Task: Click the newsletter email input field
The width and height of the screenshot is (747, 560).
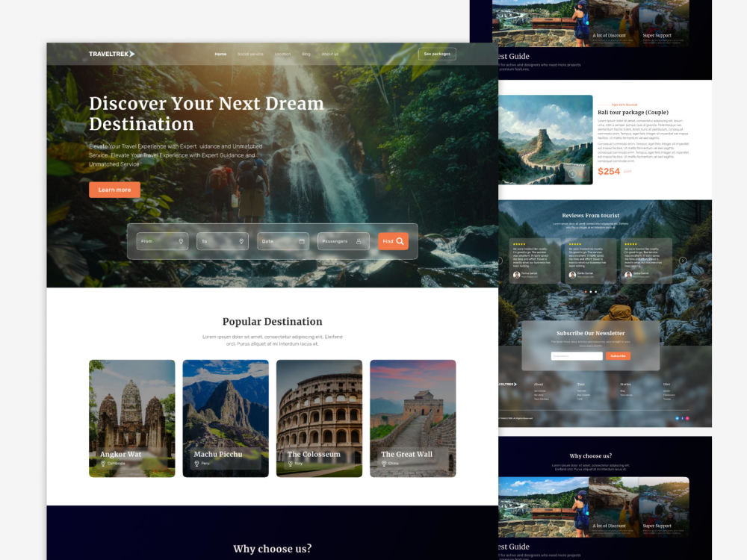Action: click(x=577, y=355)
